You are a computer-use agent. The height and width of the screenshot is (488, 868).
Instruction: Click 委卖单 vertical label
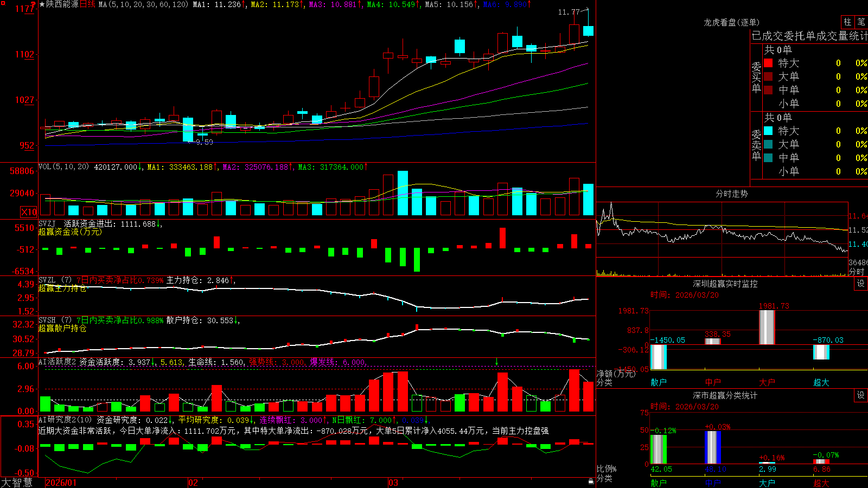pos(756,145)
